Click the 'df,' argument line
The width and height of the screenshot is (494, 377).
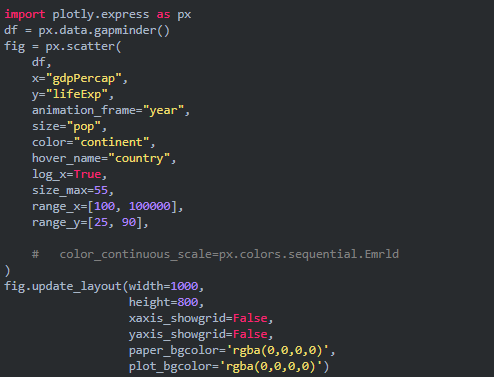click(x=42, y=62)
